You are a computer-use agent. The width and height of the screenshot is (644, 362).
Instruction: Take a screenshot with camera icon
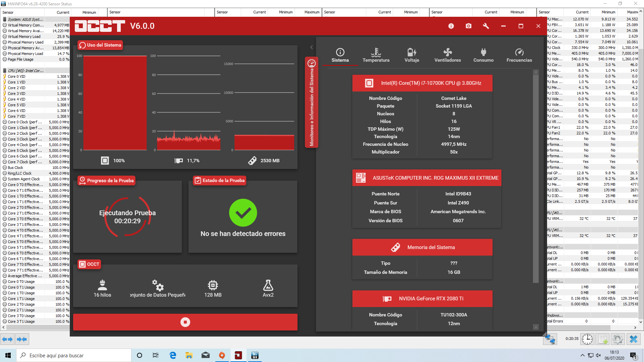469,26
